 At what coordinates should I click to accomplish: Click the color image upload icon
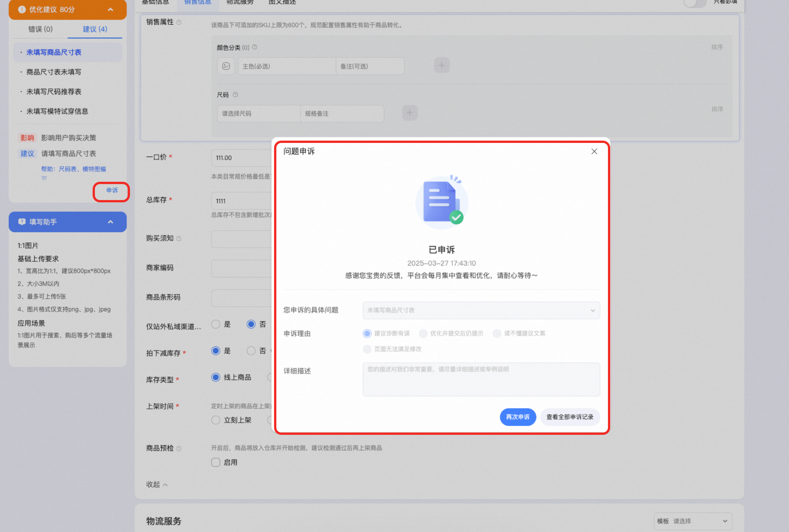[x=226, y=66]
